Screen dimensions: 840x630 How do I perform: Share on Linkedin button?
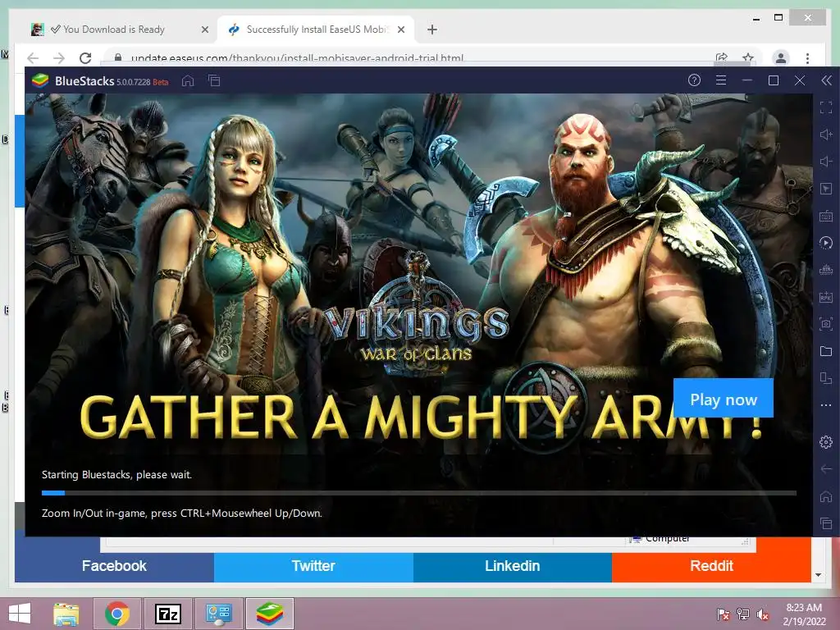512,566
